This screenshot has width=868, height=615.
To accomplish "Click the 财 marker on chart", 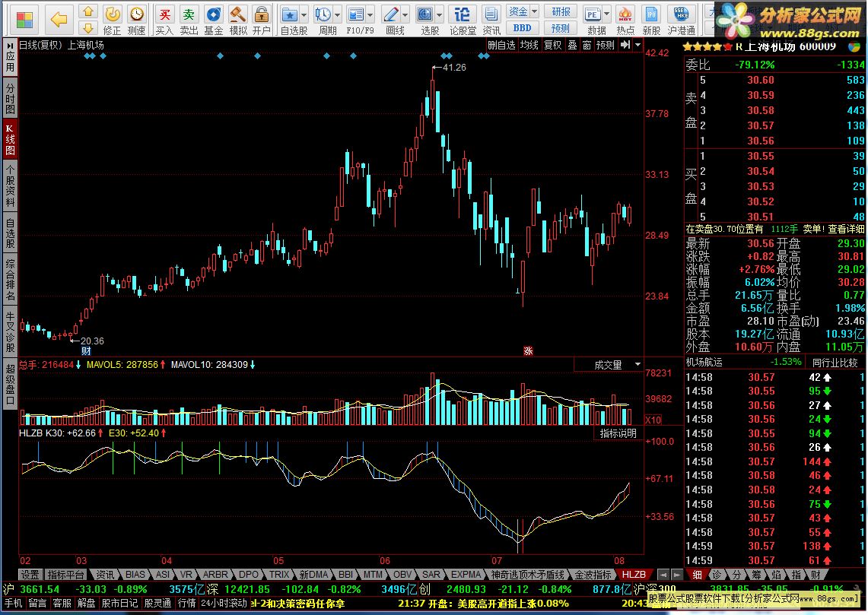I will pyautogui.click(x=86, y=350).
